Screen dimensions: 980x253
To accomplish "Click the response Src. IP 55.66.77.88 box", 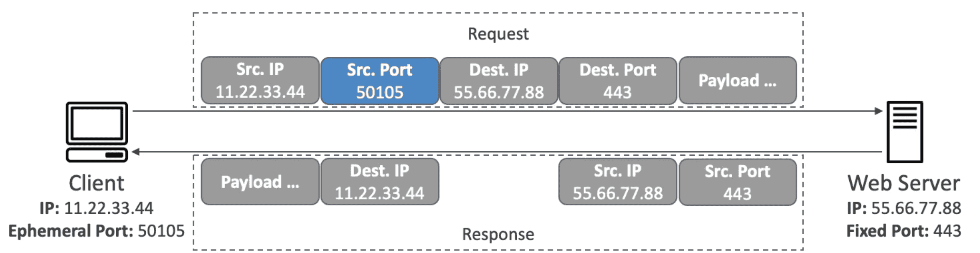I will coord(617,182).
